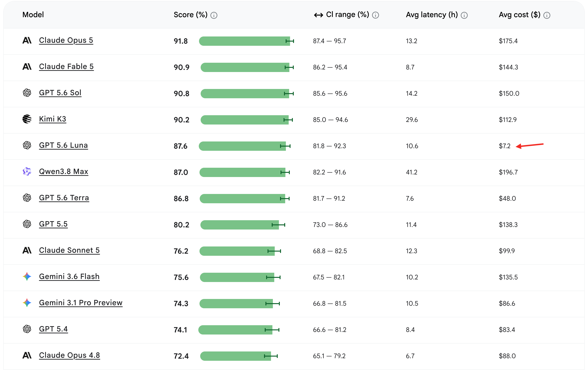Click the OpenAI logo beside GPT 5.5
588x374 pixels.
[27, 224]
